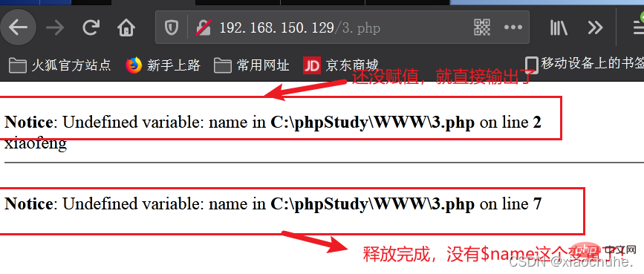Open the tracking protection shield icon

(x=171, y=27)
